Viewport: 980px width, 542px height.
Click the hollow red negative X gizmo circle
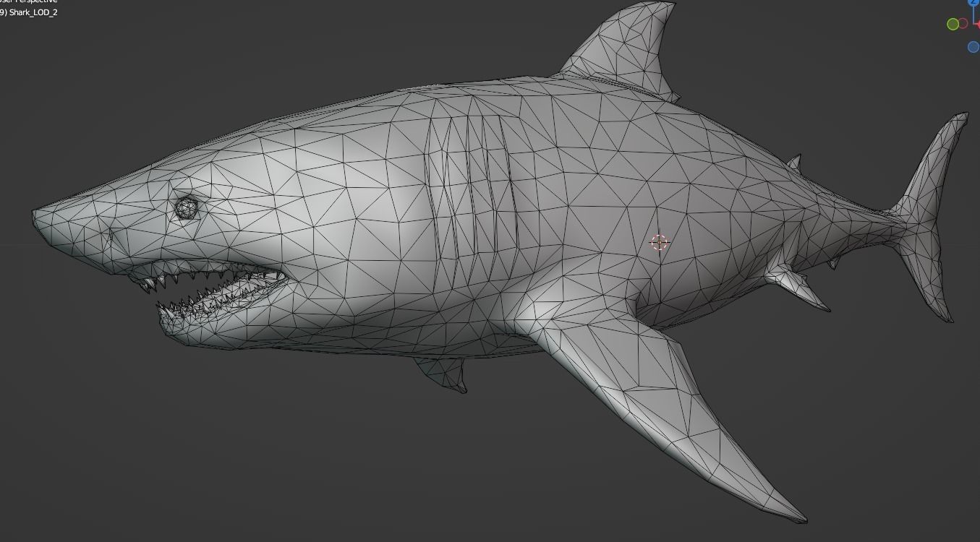(963, 24)
